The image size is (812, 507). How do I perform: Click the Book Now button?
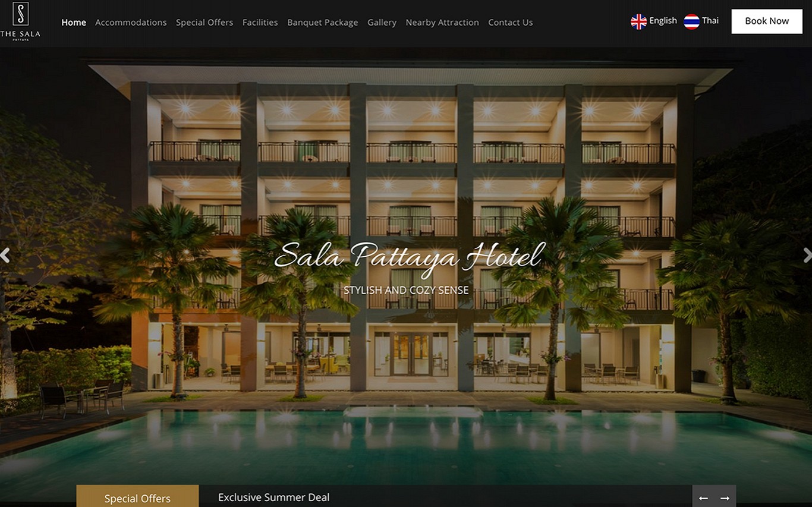point(767,21)
